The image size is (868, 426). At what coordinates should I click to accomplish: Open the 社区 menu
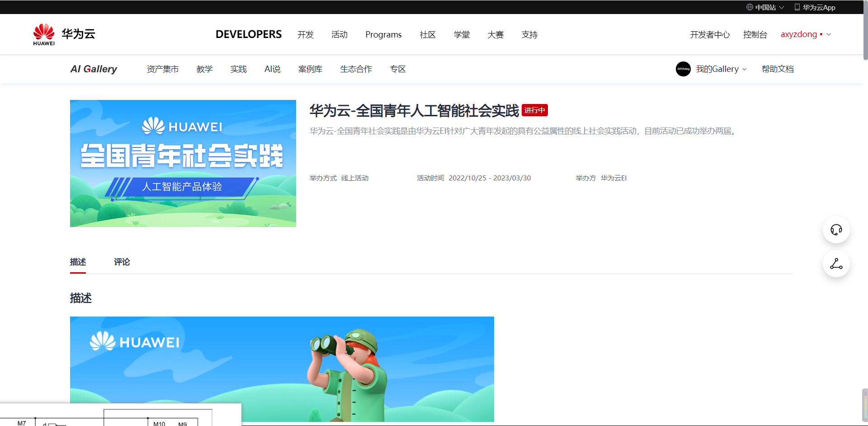point(428,34)
